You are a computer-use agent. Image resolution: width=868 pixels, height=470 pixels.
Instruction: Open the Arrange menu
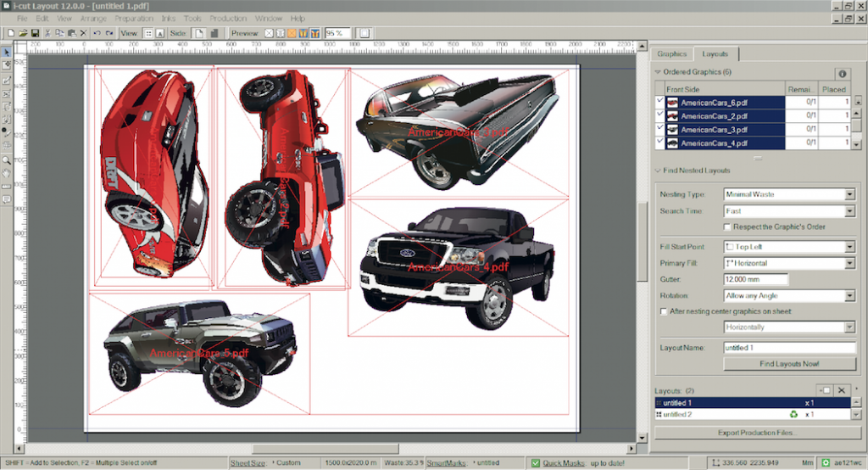point(93,19)
